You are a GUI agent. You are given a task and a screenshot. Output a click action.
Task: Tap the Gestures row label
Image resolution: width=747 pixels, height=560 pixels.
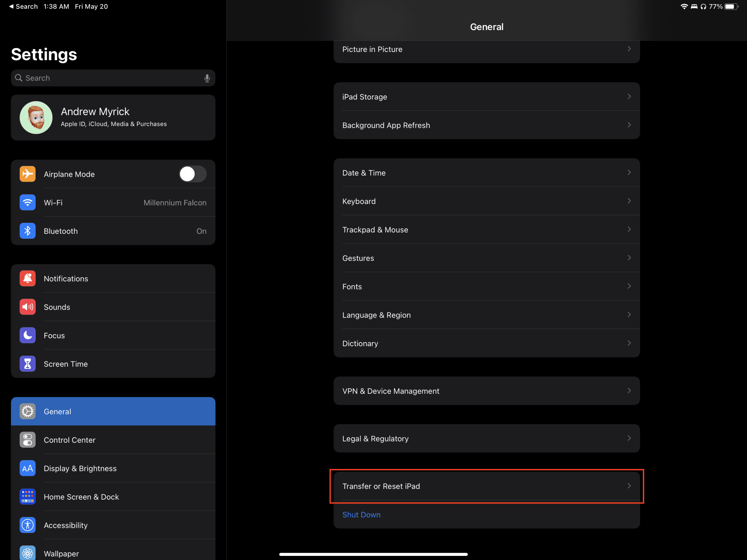(358, 258)
